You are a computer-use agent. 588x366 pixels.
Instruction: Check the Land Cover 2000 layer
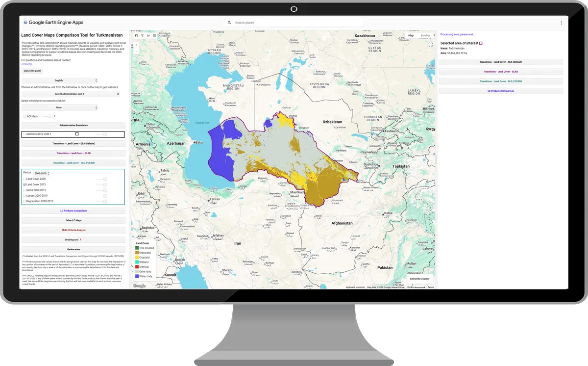(x=24, y=179)
